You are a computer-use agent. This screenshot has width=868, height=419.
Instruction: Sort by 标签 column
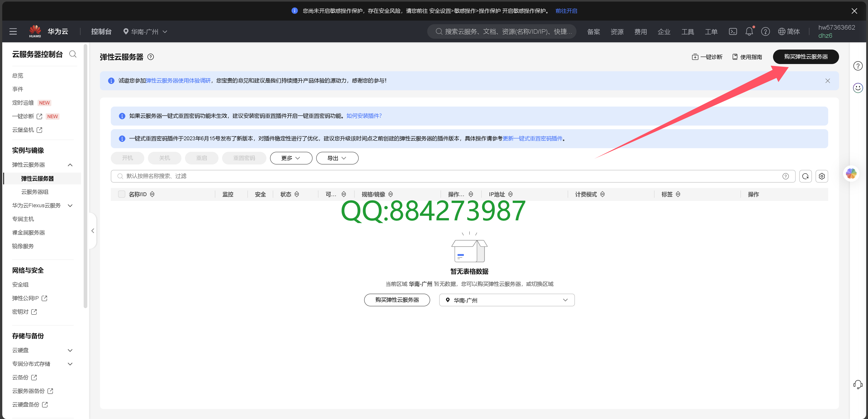(x=678, y=195)
